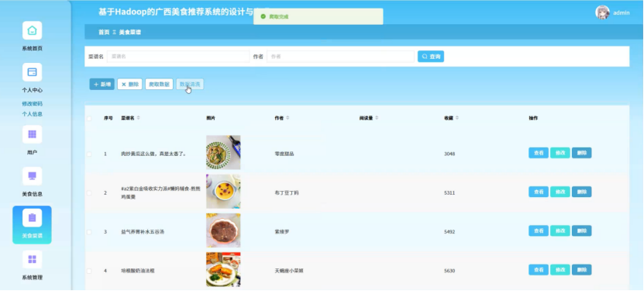Go to 个人信息 submenu item
Screen dimensions: 644x291
[32, 114]
